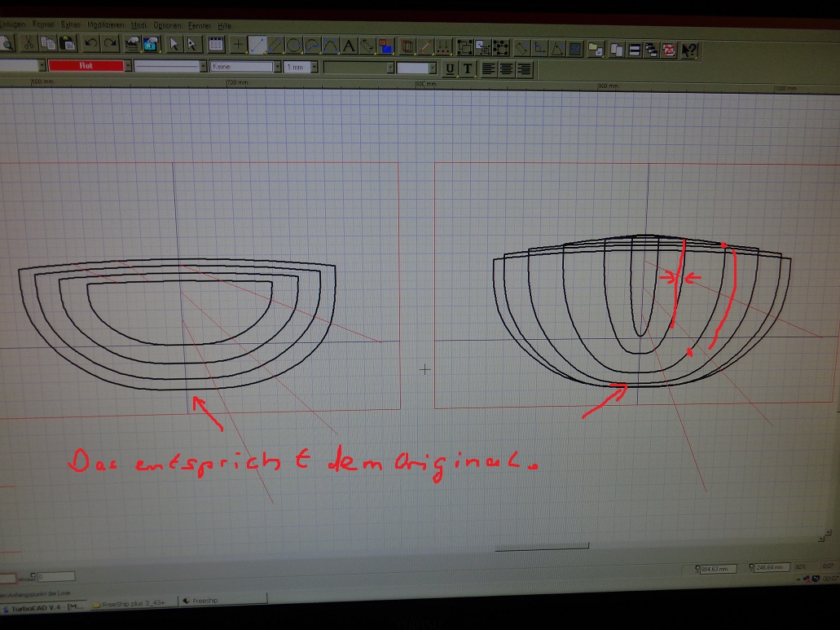Open the 'Rot' color dropdown
Image resolution: width=840 pixels, height=630 pixels.
click(x=128, y=66)
